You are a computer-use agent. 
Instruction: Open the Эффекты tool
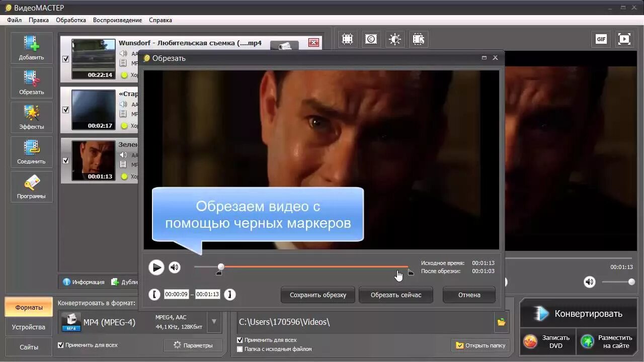[31, 118]
